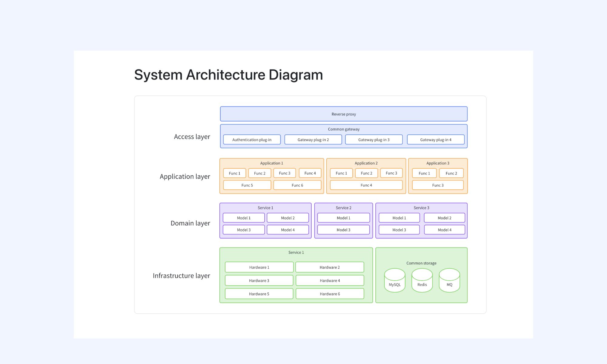This screenshot has height=364, width=607.
Task: Select Model 4 in domain Service 1
Action: coord(288,230)
